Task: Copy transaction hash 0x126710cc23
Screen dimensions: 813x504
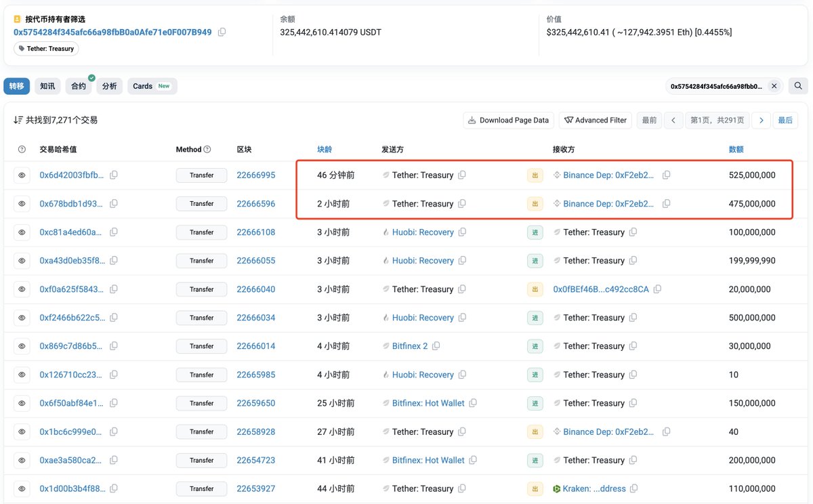Action: coord(114,375)
